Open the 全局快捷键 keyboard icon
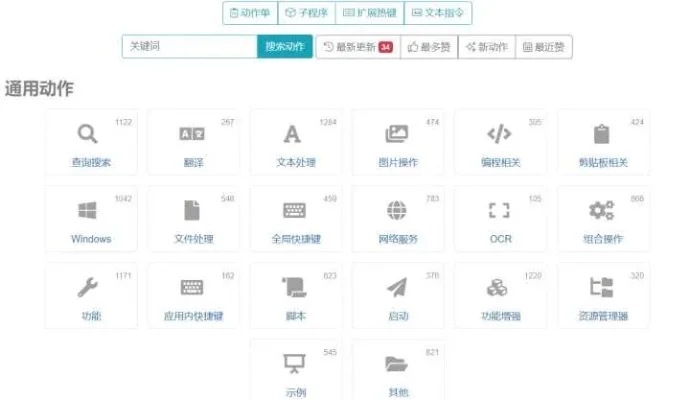Image resolution: width=690 pixels, height=400 pixels. pos(294,210)
